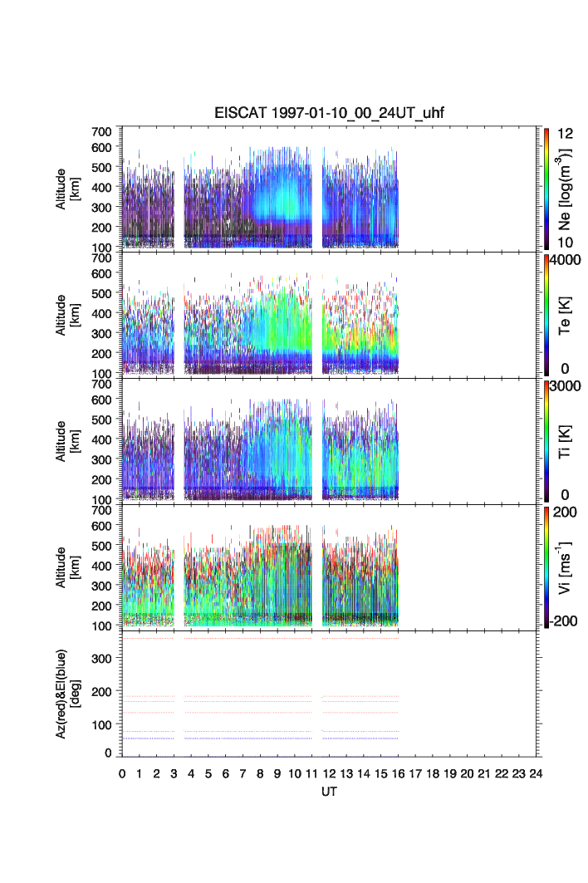This screenshot has width=588, height=883.
Task: Click the Altitude [km] label of Ti panel
Action: click(x=67, y=442)
